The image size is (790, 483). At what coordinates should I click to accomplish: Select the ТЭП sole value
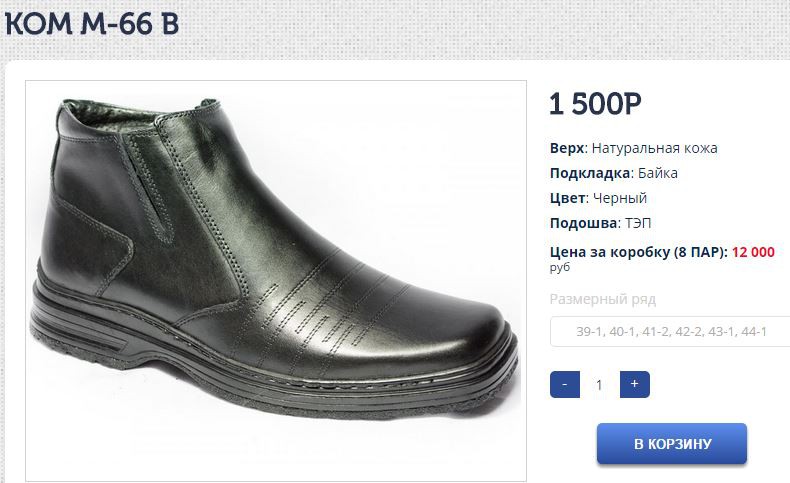pos(638,223)
